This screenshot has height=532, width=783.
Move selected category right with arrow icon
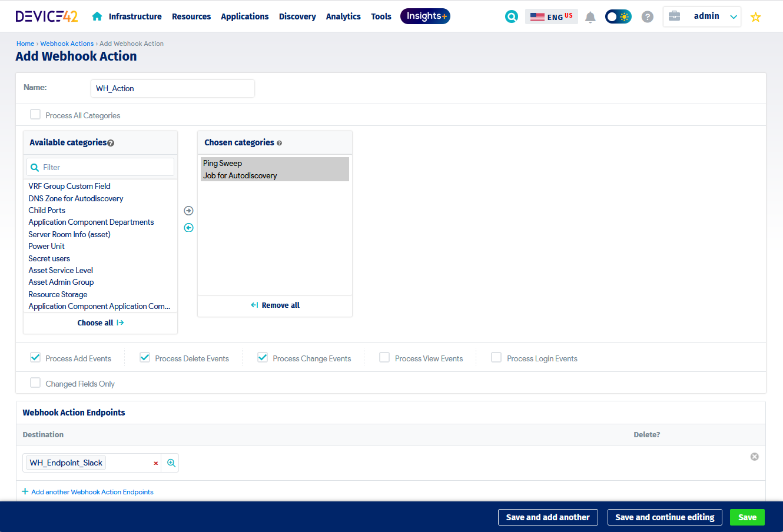point(188,211)
